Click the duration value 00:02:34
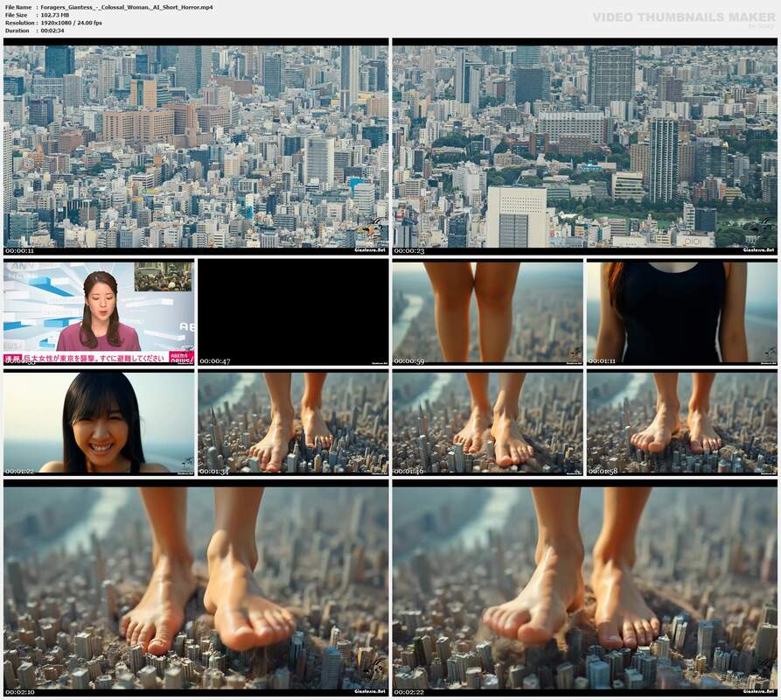 52,31
